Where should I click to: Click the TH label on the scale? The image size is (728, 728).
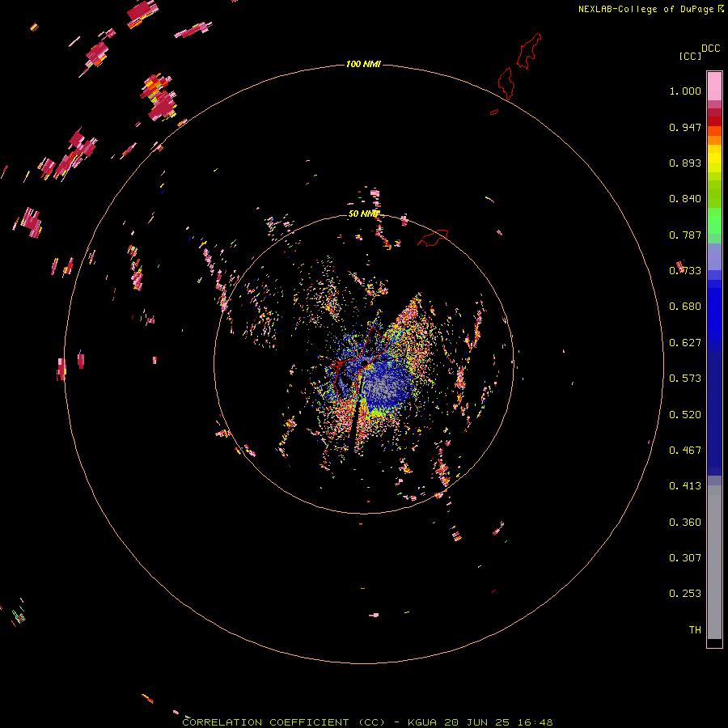[695, 630]
